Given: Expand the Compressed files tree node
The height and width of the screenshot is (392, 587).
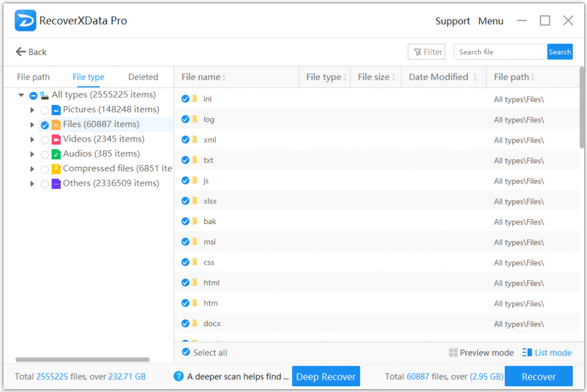Looking at the screenshot, I should click(32, 169).
